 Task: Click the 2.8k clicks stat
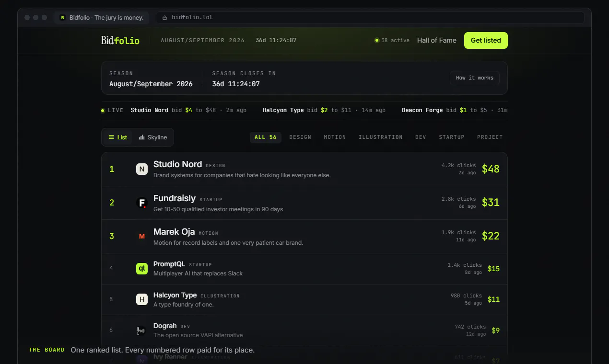[x=459, y=199]
